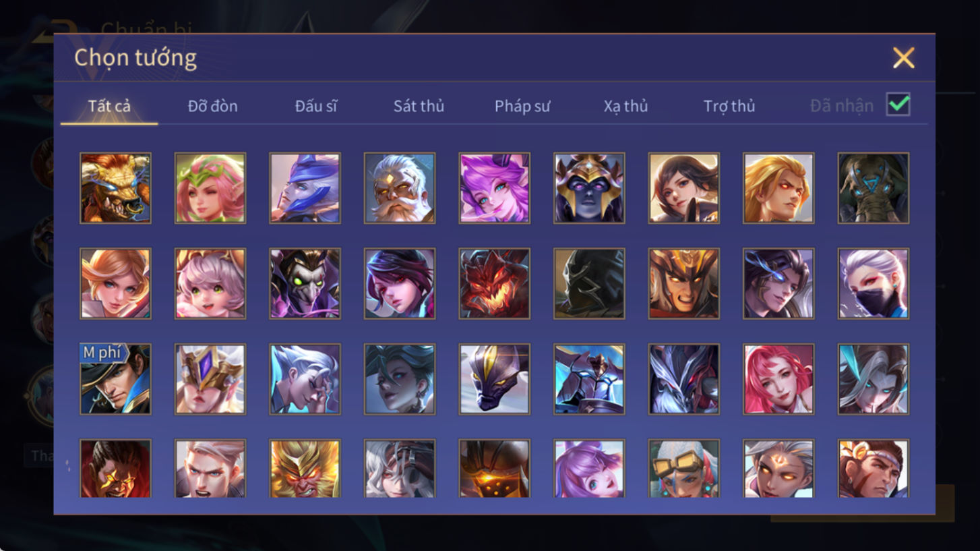This screenshot has height=551, width=980.
Task: Pick the hero tagged "M phí"
Action: point(115,379)
